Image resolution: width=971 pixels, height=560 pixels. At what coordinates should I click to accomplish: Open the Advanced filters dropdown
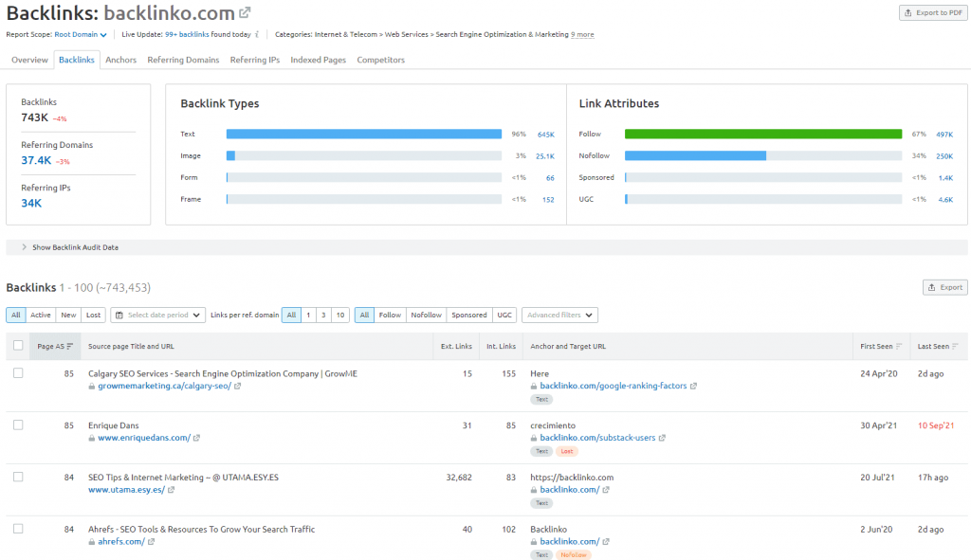point(559,315)
